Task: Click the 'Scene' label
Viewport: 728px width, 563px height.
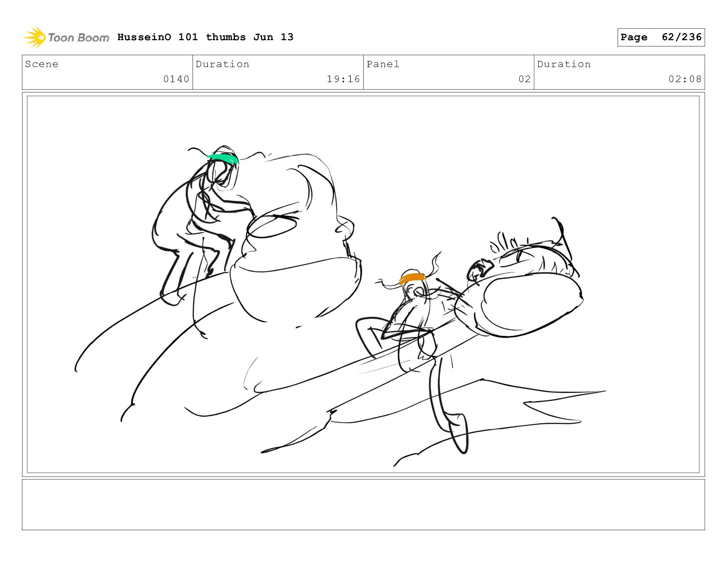Action: coord(41,64)
